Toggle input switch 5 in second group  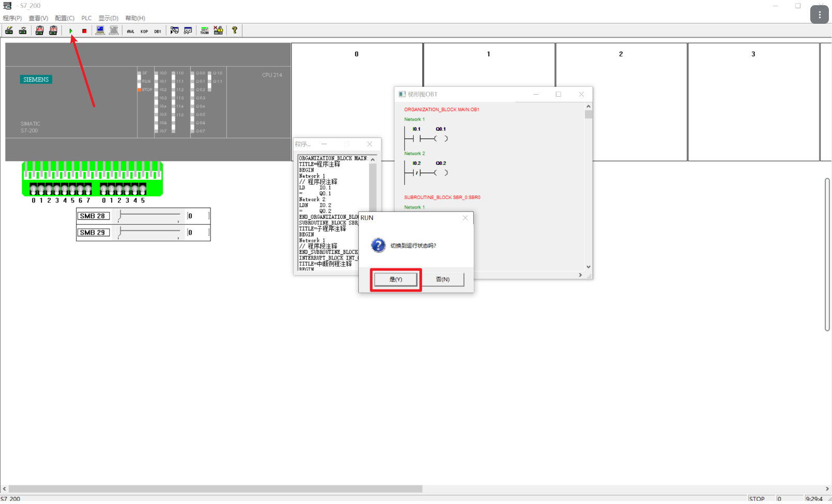tap(143, 189)
